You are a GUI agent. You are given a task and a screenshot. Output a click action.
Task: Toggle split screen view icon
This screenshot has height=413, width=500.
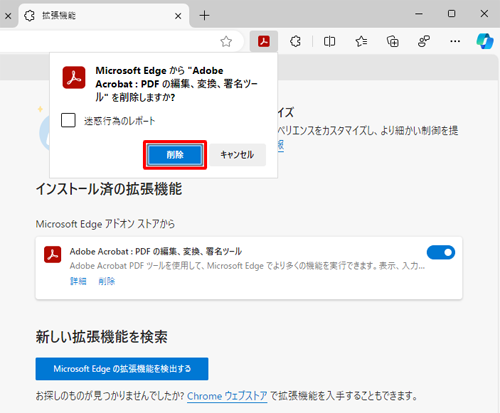click(x=329, y=41)
